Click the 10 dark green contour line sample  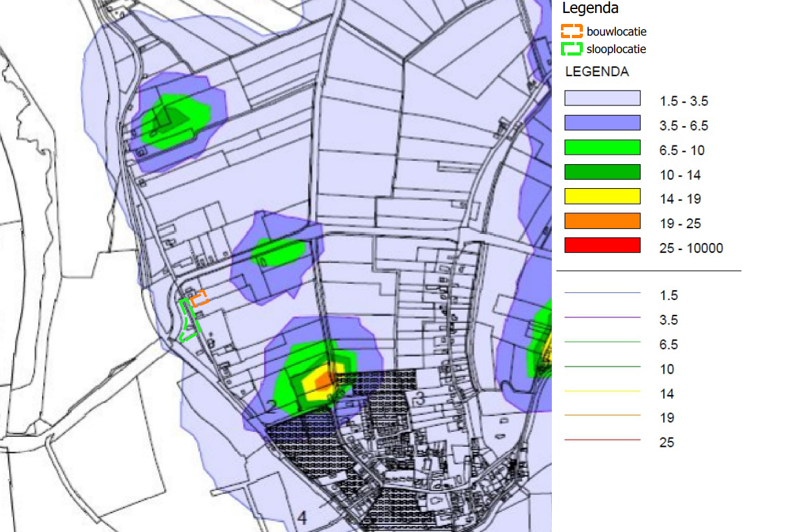click(602, 367)
